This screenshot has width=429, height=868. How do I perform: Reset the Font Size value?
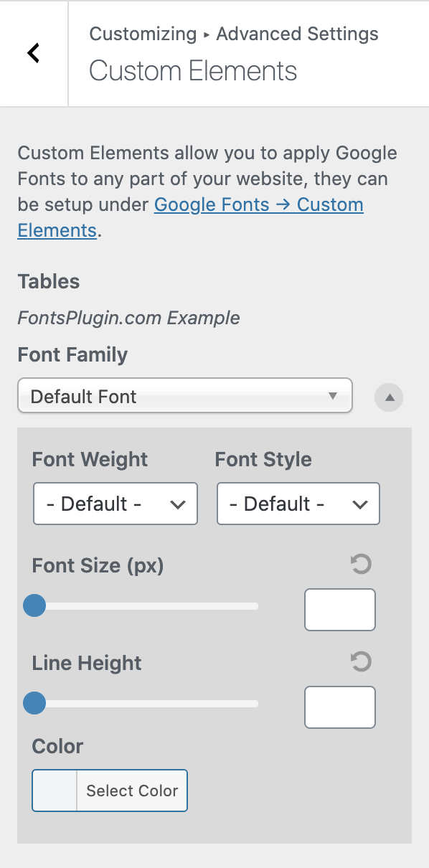(x=361, y=565)
